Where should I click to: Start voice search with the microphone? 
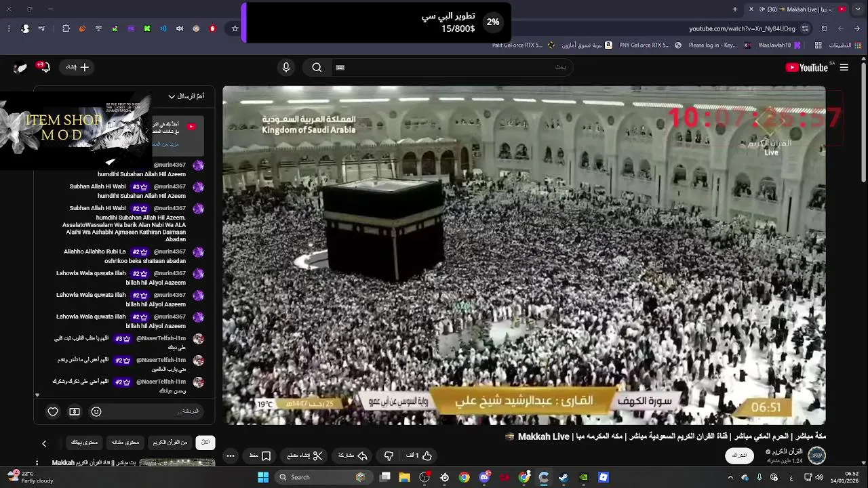(286, 67)
